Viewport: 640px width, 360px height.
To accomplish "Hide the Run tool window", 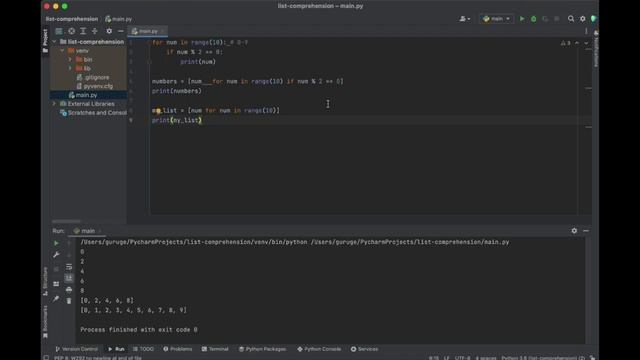I will pos(586,231).
